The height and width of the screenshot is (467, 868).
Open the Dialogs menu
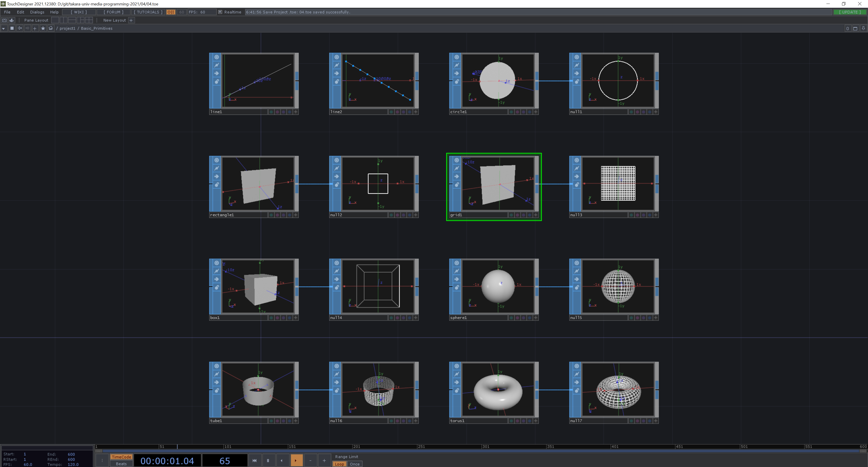(x=37, y=12)
